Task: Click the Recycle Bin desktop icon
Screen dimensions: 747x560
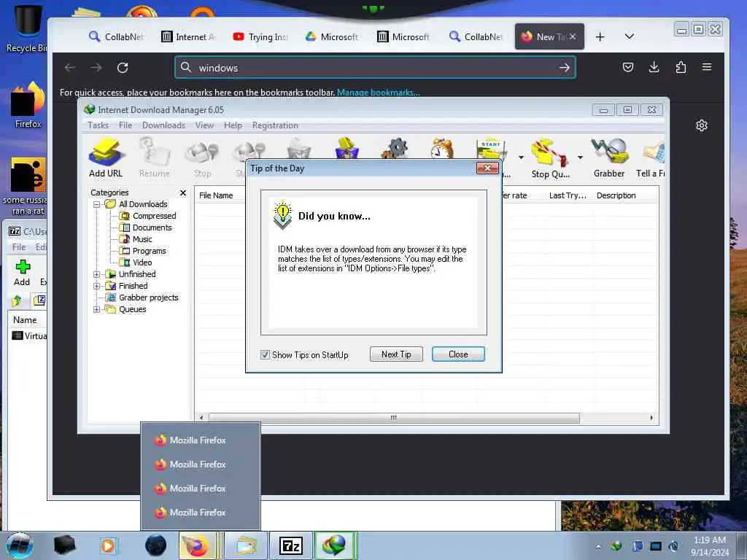Action: pos(26,28)
